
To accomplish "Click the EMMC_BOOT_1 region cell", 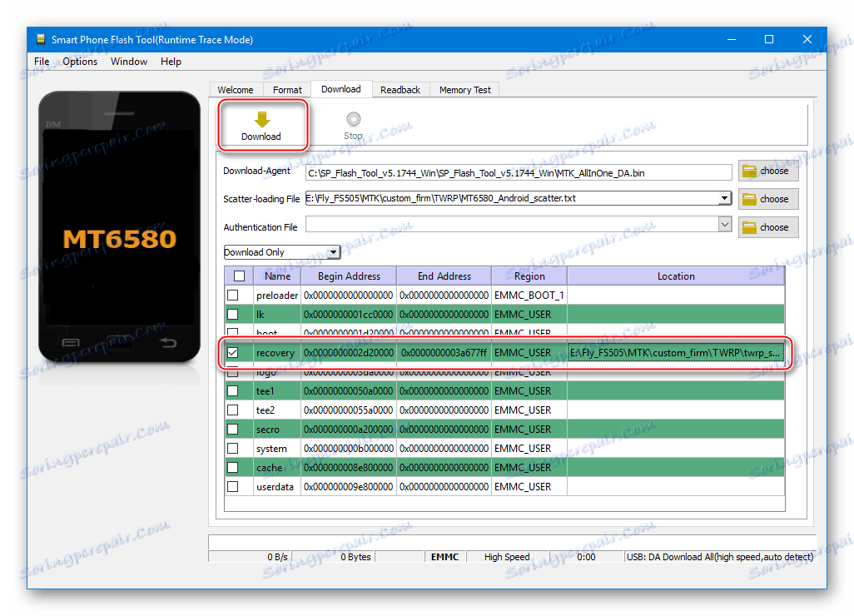I will point(529,296).
